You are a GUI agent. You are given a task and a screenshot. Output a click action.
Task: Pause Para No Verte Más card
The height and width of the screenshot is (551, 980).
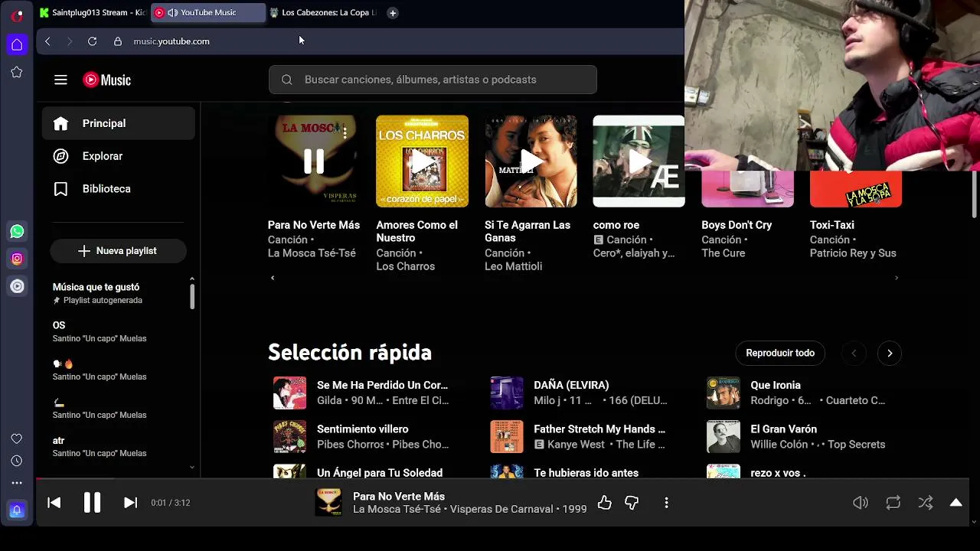click(x=314, y=161)
